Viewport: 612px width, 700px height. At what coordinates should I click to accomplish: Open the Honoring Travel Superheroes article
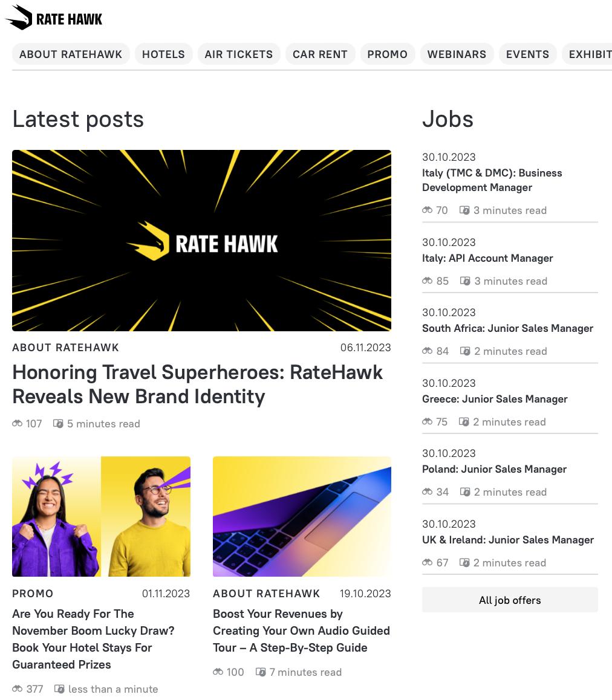point(197,384)
